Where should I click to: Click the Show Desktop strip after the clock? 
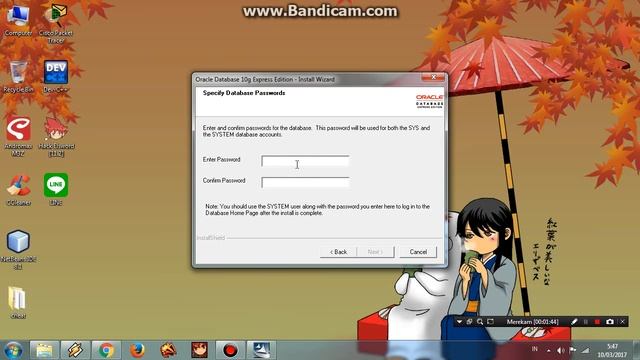pos(636,350)
